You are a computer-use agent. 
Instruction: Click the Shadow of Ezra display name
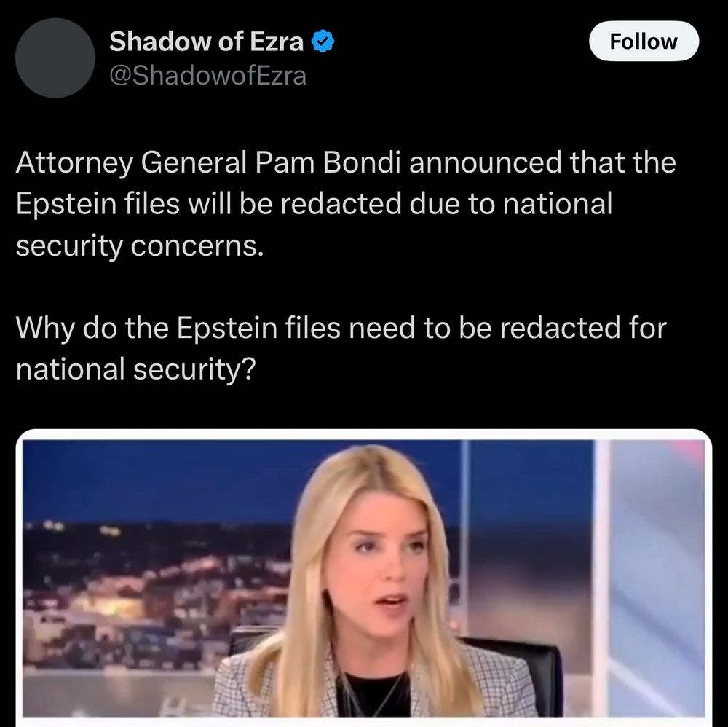coord(206,42)
